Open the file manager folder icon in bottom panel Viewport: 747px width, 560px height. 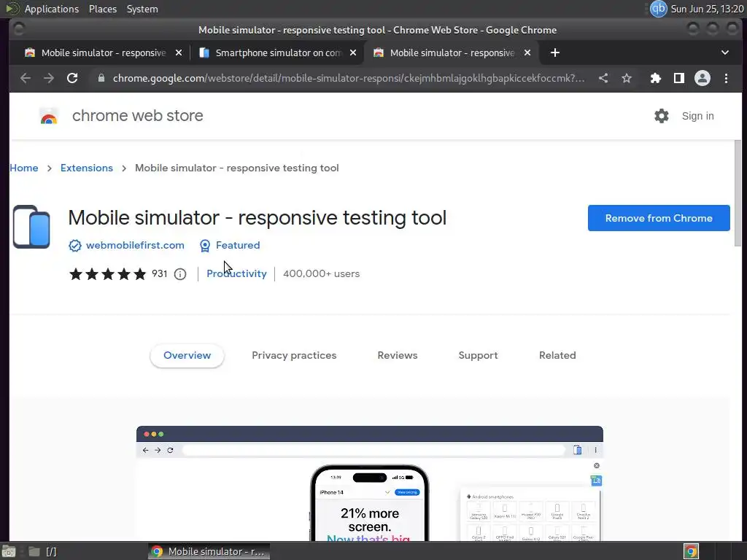(x=34, y=551)
